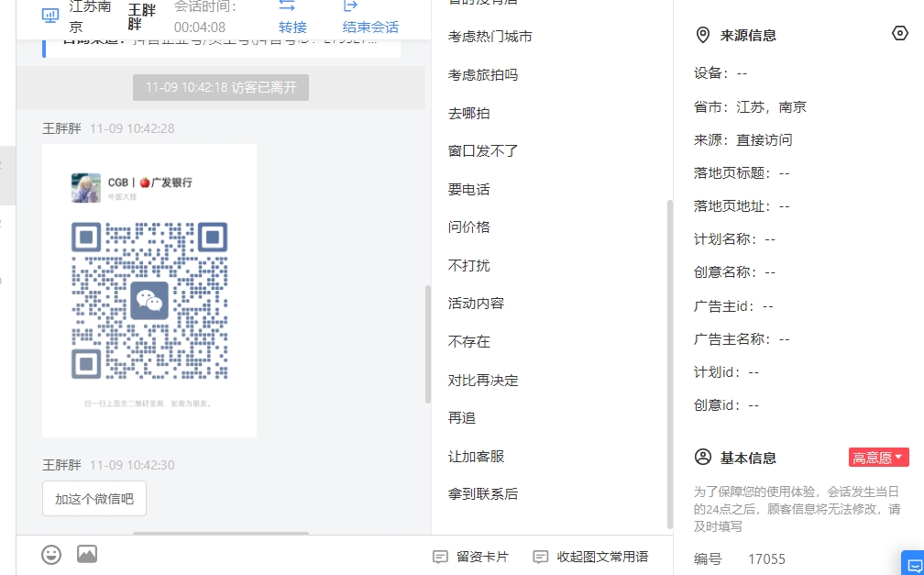Click the 加这个微信吧 message bubble

tap(94, 499)
